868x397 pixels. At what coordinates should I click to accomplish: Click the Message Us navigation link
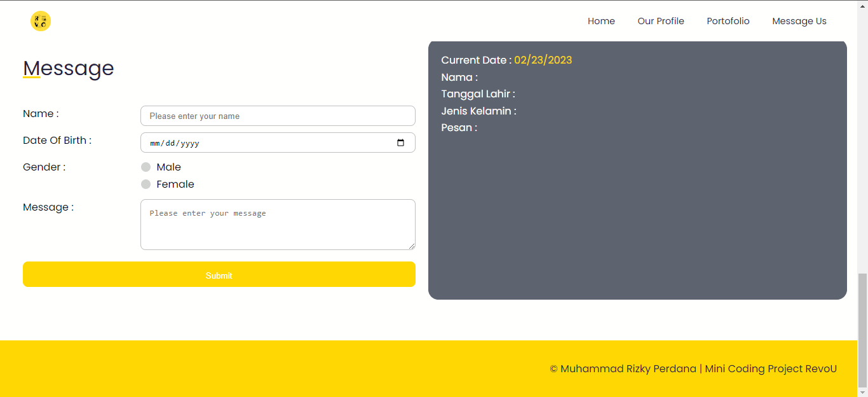coord(799,21)
